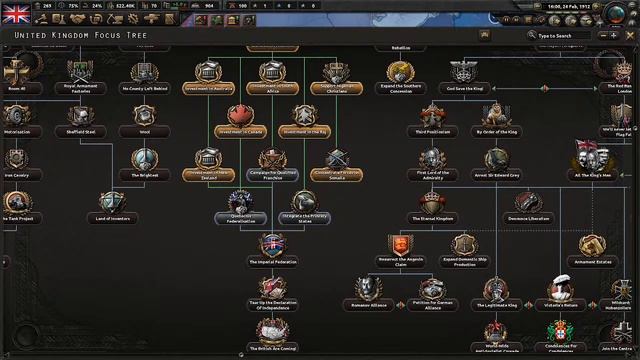Viewport: 640px width, 360px height.
Task: Select the All The King's Men focus
Action: click(x=592, y=161)
